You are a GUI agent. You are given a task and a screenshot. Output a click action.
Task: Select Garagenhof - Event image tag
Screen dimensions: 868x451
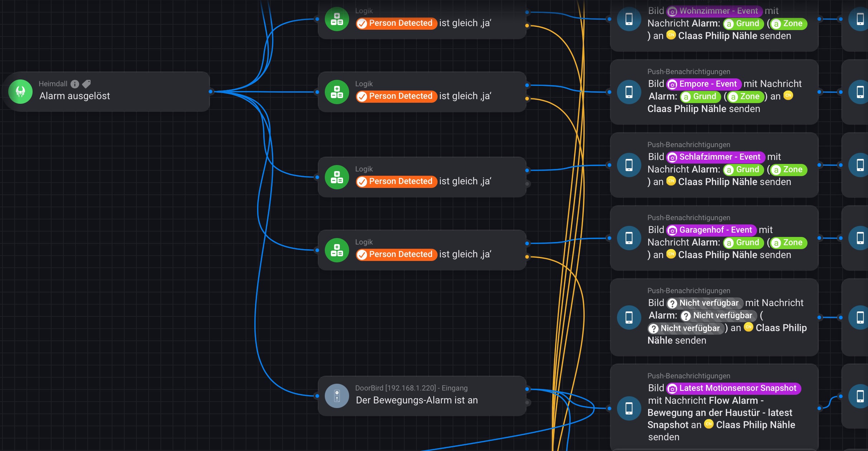click(x=711, y=230)
